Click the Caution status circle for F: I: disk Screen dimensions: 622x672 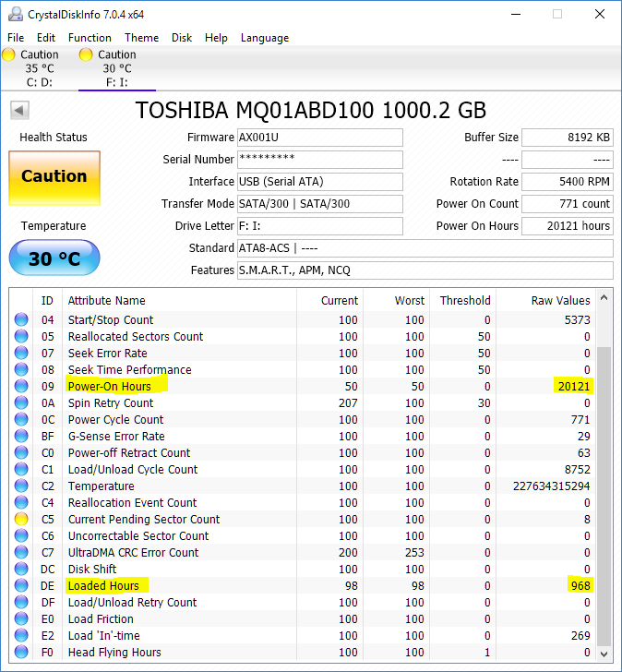click(86, 54)
